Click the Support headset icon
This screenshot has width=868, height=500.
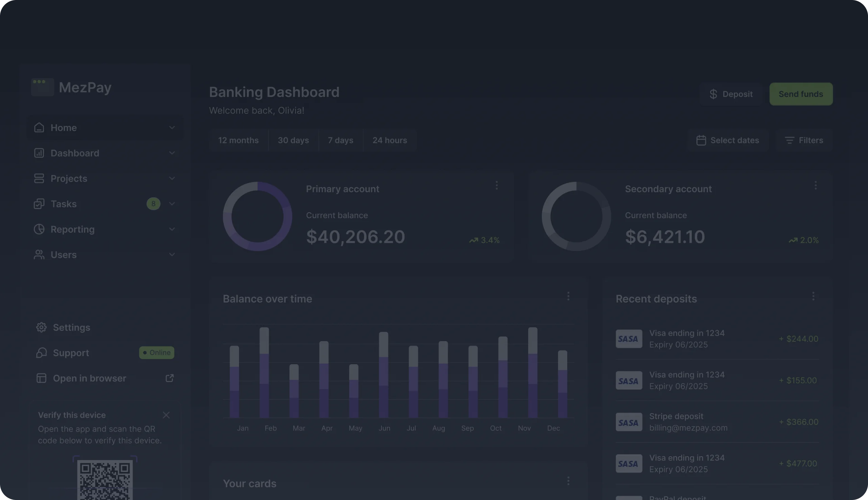[41, 353]
